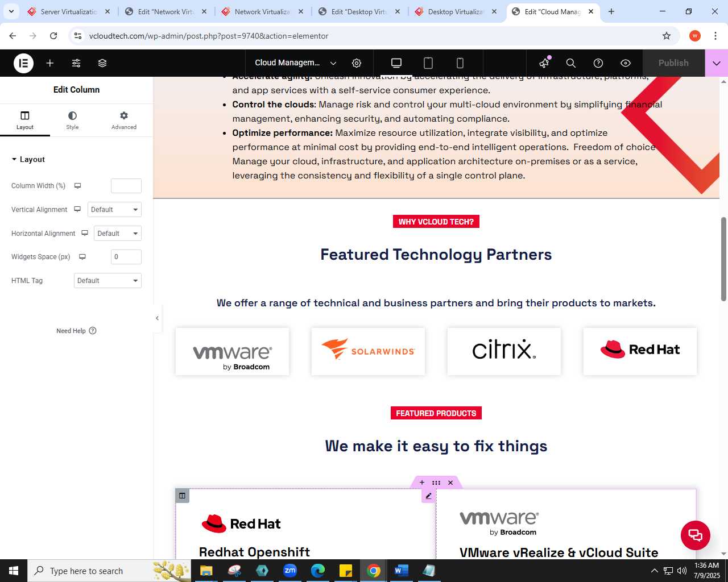
Task: Switch to Edit "Desktop Virtu" browser tab
Action: point(359,11)
